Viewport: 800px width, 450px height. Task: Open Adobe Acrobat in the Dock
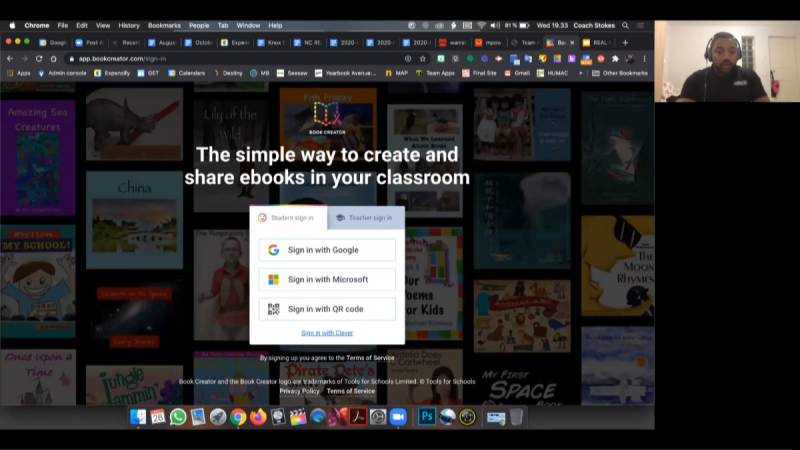358,417
